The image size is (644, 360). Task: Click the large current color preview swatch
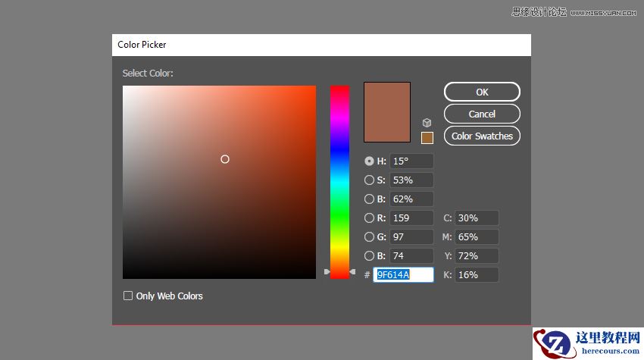click(x=387, y=112)
